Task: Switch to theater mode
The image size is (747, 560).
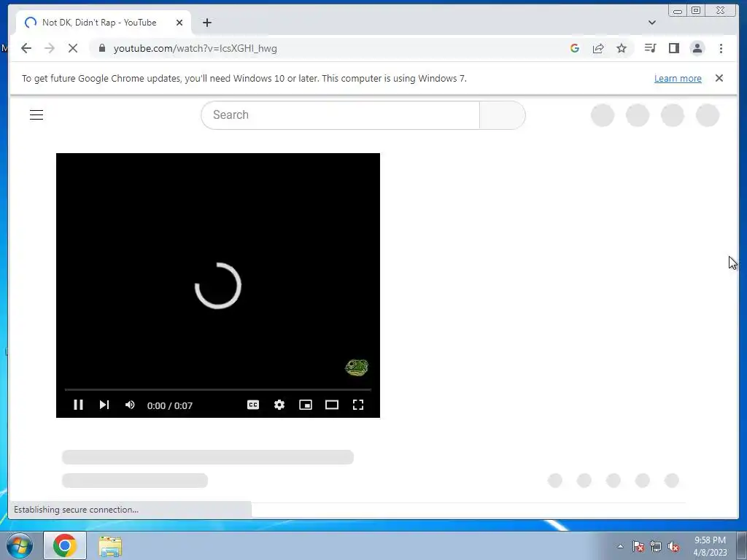Action: (x=332, y=405)
